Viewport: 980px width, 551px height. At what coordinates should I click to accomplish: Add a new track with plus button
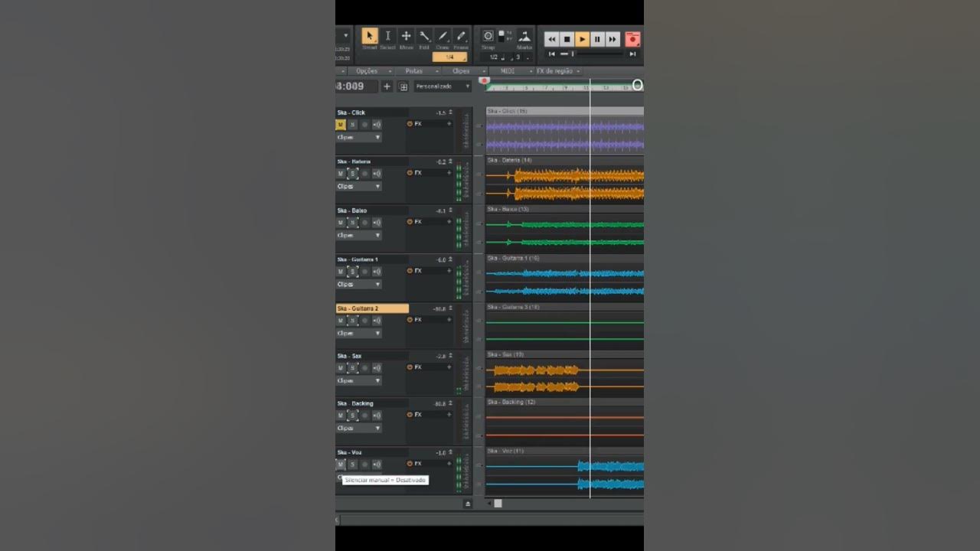(x=387, y=86)
